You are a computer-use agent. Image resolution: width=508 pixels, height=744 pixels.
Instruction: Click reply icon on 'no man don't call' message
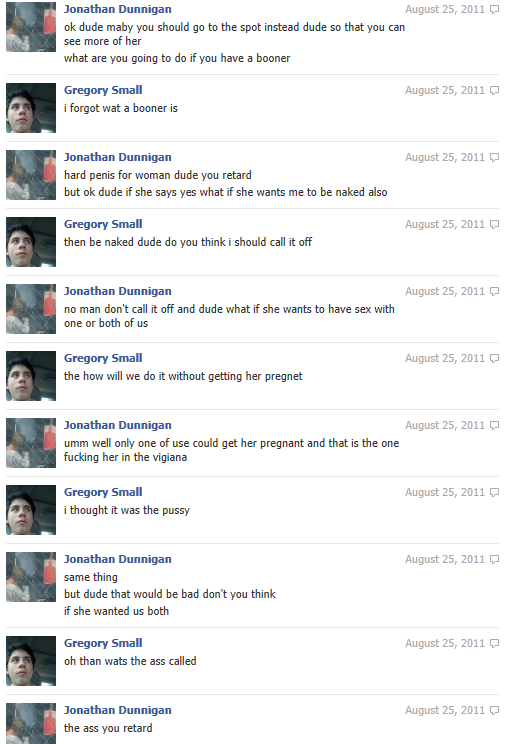click(x=494, y=291)
